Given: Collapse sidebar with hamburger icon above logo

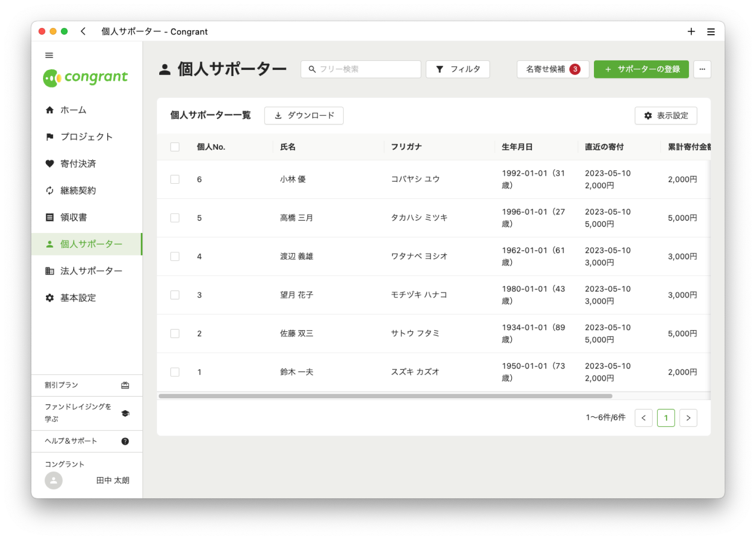Looking at the screenshot, I should click(49, 55).
